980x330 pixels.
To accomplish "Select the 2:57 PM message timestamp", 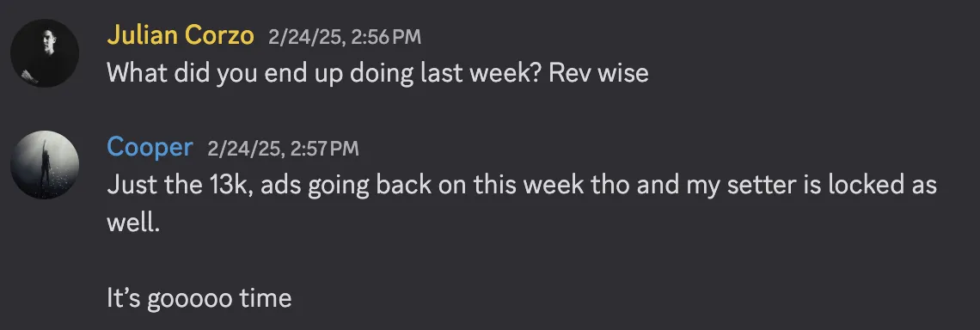I will click(283, 149).
